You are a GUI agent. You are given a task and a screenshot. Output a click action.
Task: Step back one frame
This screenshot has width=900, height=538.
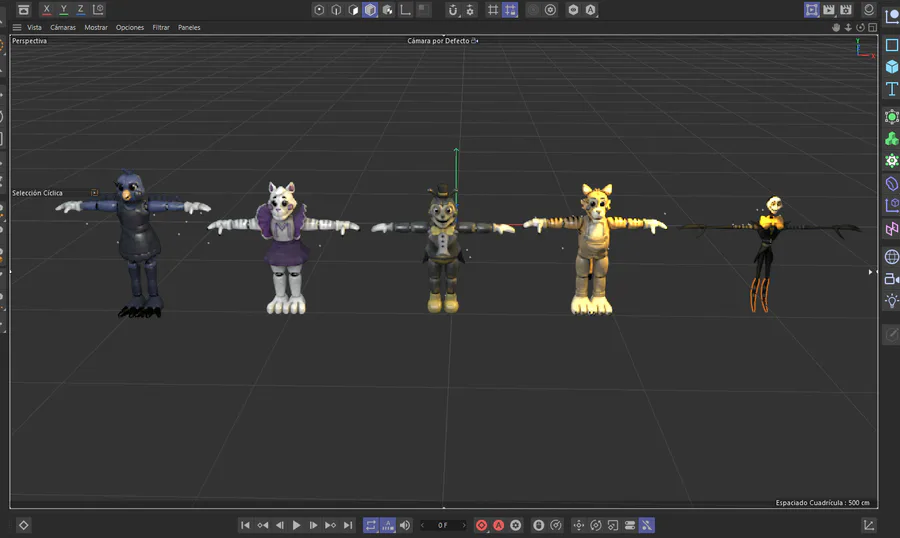coord(280,525)
